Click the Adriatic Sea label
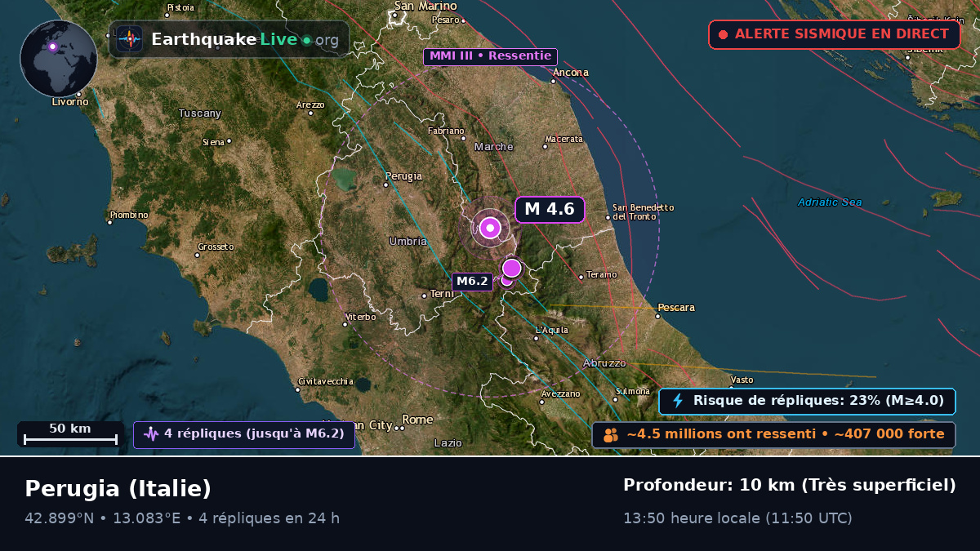 pyautogui.click(x=830, y=202)
